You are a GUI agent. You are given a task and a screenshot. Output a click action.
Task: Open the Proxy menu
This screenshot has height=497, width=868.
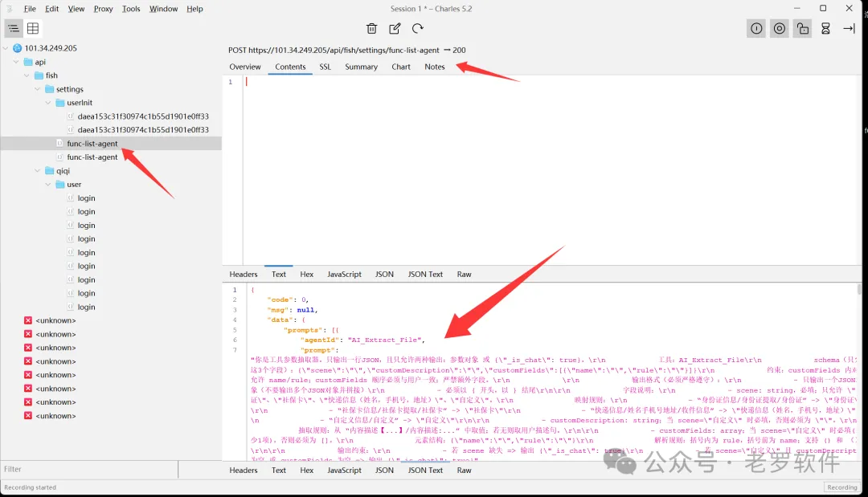coord(104,9)
